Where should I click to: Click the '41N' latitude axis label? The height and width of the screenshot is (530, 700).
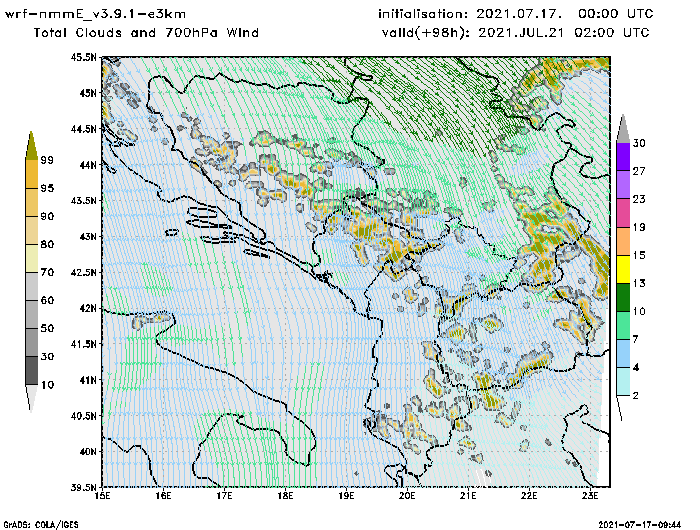coord(88,380)
